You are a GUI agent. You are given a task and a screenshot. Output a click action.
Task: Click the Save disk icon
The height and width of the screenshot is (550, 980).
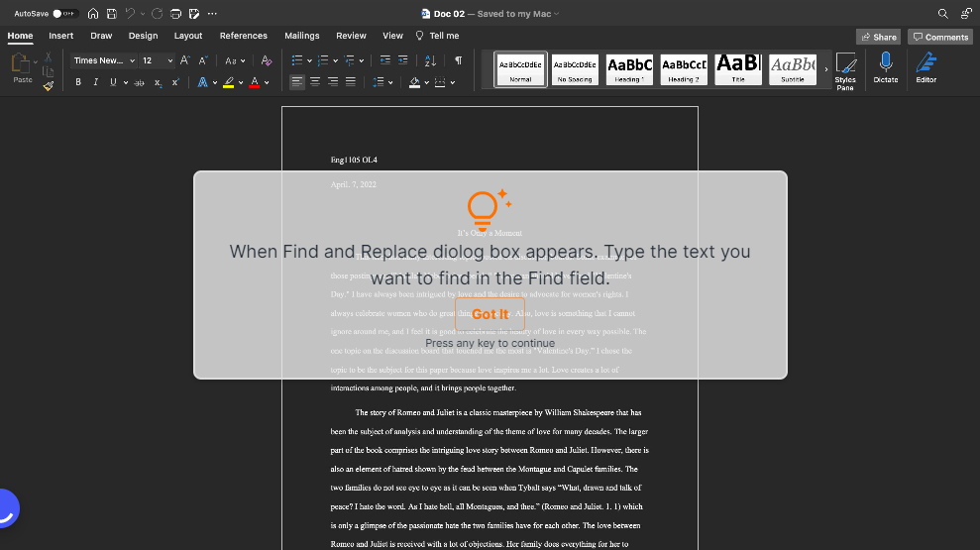coord(111,13)
